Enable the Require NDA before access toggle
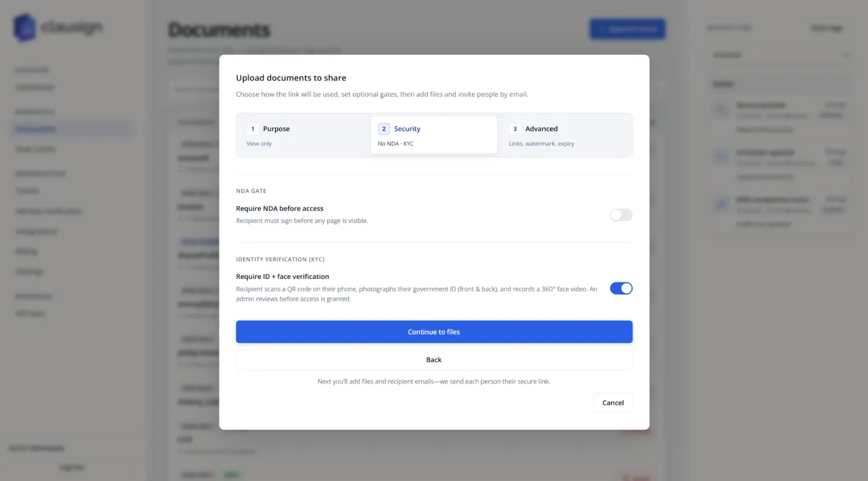The height and width of the screenshot is (481, 868). (x=621, y=215)
